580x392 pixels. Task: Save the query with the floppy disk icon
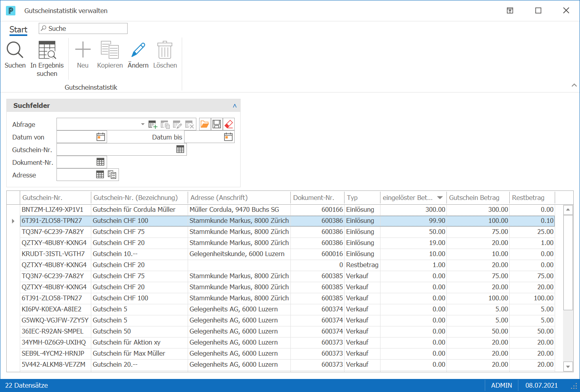coord(217,124)
